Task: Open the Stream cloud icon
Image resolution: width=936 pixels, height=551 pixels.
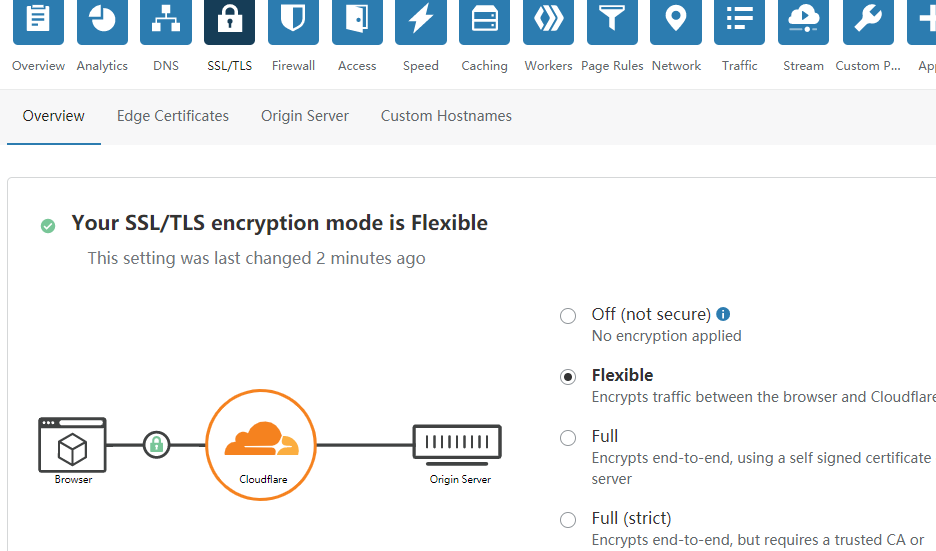Action: 803,21
